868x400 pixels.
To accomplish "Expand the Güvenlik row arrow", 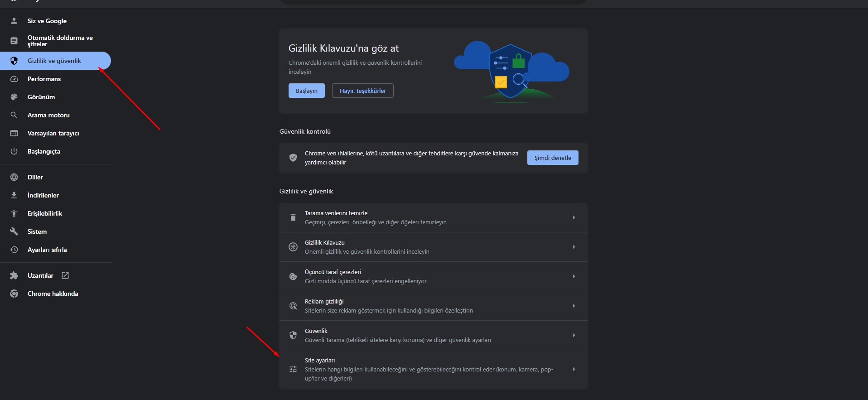I will 574,335.
